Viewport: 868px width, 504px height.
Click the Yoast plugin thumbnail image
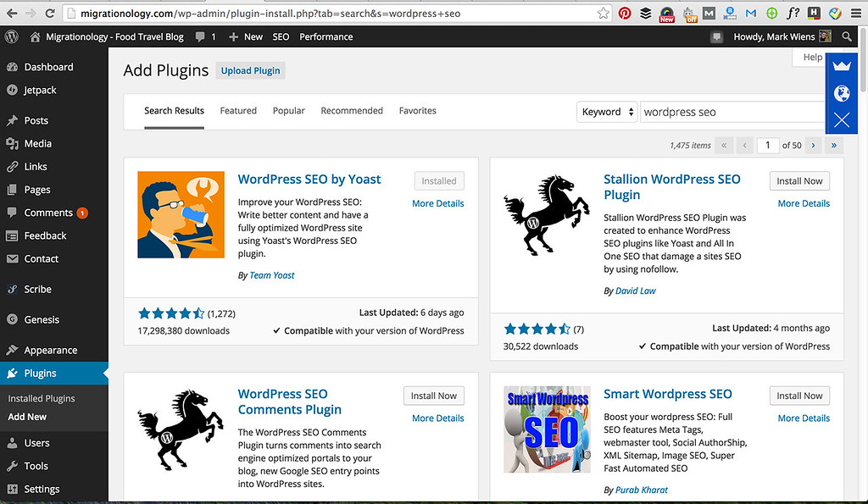coord(181,214)
